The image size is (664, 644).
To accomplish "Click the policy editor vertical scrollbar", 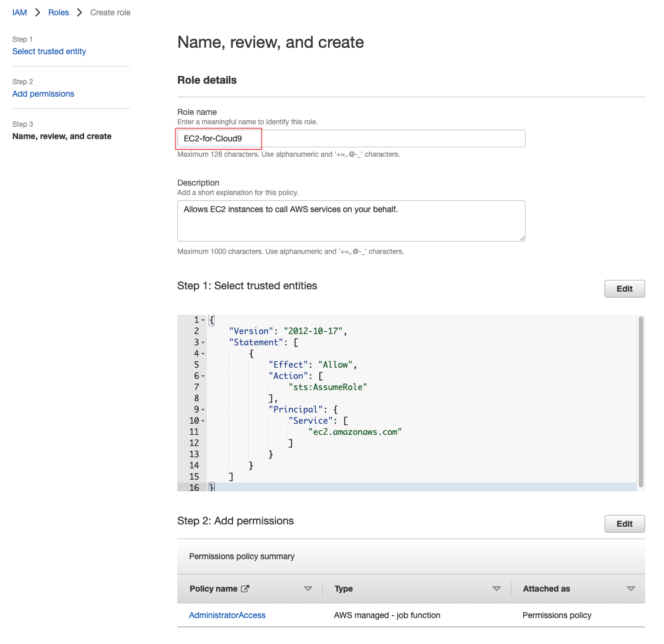I will (x=640, y=401).
